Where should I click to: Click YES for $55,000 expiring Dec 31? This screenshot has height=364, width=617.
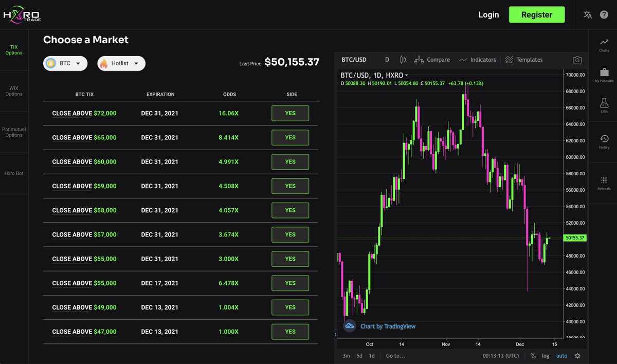click(290, 259)
